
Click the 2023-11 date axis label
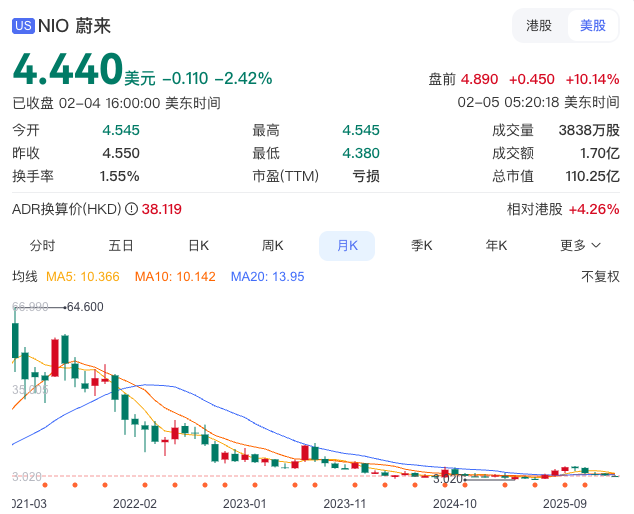(x=344, y=503)
